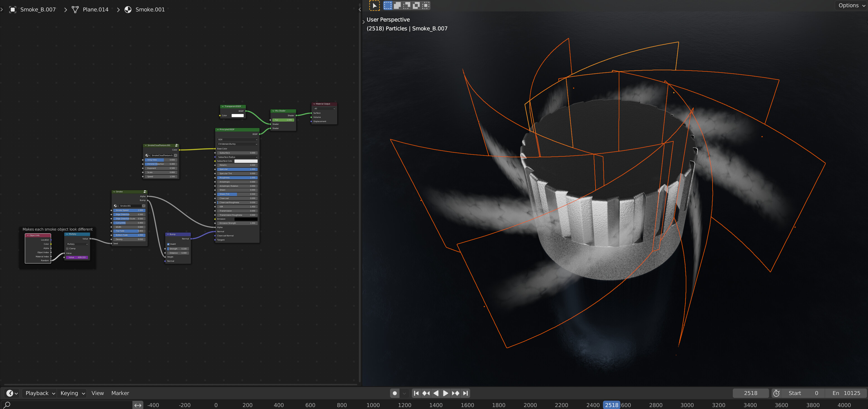Image resolution: width=868 pixels, height=409 pixels.
Task: Collapse the Principled BSDF node
Action: pyautogui.click(x=218, y=130)
